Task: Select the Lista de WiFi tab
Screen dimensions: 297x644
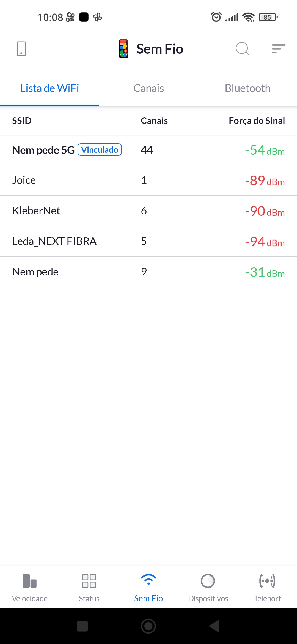Action: click(50, 88)
